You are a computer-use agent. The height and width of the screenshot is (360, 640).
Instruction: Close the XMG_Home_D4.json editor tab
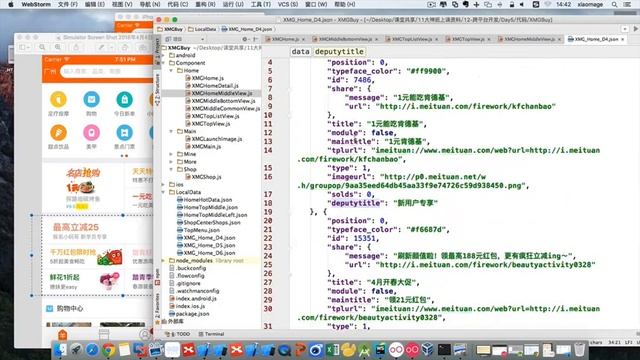coord(622,40)
